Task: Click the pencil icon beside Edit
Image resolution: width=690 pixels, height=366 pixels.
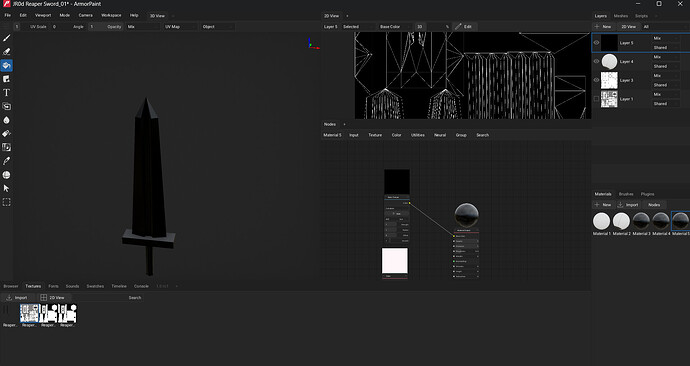Action: point(458,27)
